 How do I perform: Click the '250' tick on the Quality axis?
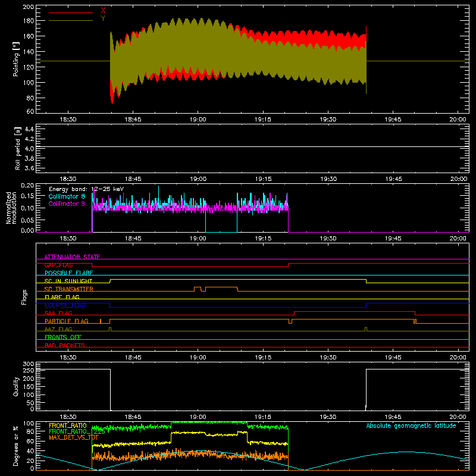[29, 370]
